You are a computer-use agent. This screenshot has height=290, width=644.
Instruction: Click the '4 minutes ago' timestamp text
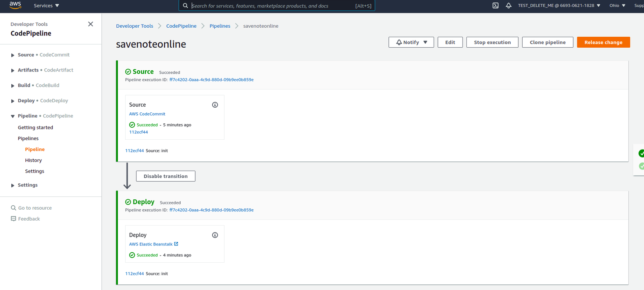tap(177, 255)
